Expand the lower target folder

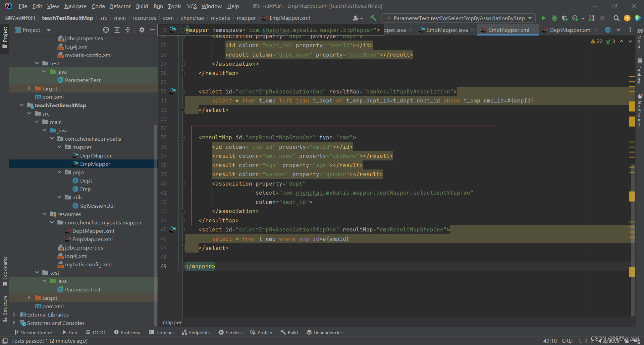pos(29,297)
